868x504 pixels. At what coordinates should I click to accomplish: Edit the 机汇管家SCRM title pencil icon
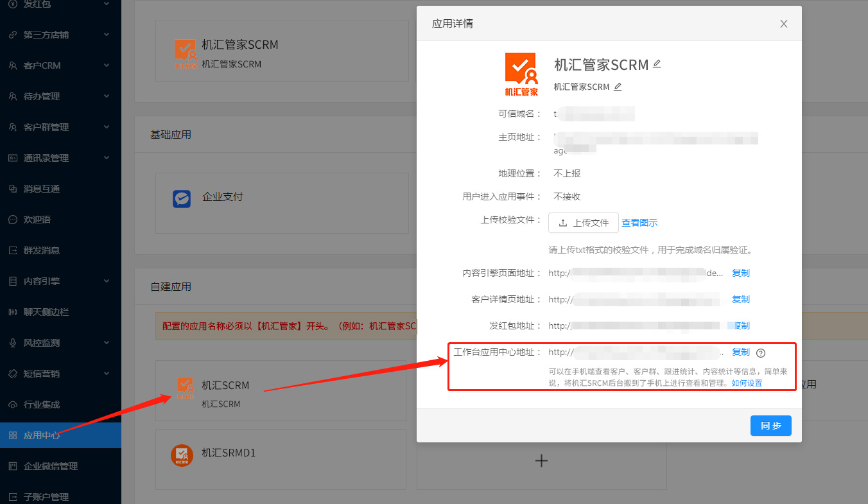point(657,64)
